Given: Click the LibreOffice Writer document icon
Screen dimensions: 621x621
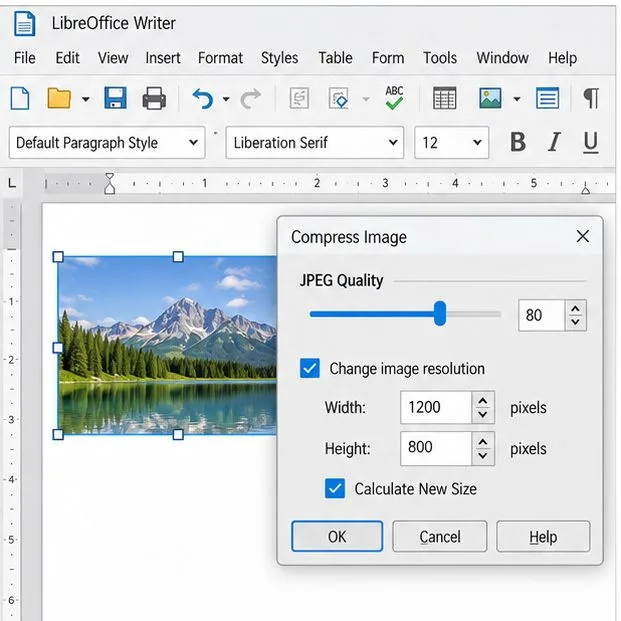Looking at the screenshot, I should [x=25, y=23].
